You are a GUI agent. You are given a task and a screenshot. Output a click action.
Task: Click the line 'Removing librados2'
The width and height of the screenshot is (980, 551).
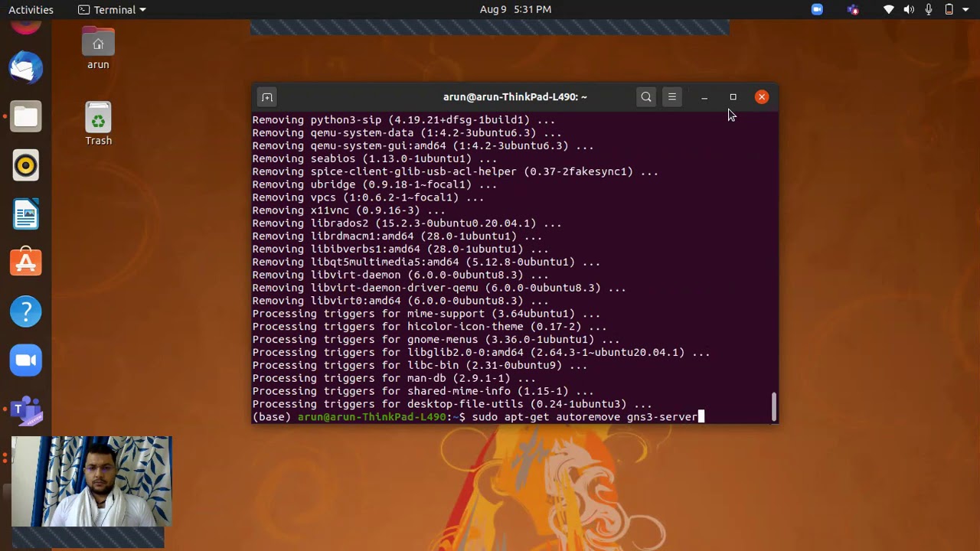[x=407, y=223]
